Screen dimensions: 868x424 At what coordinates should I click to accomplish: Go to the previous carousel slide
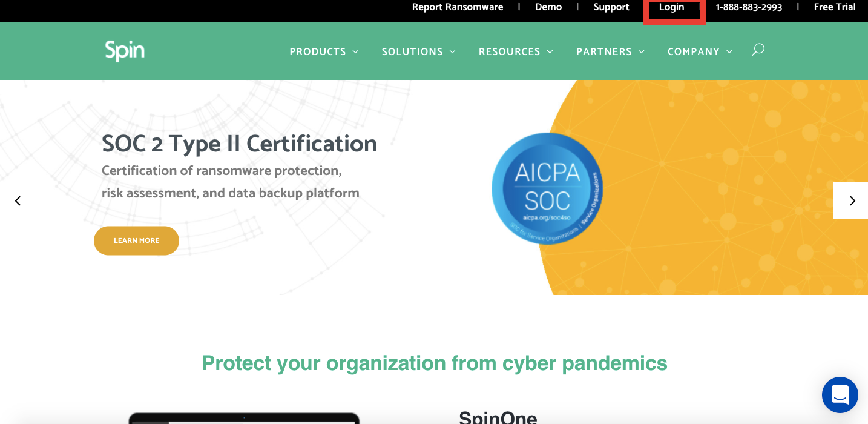coord(18,200)
